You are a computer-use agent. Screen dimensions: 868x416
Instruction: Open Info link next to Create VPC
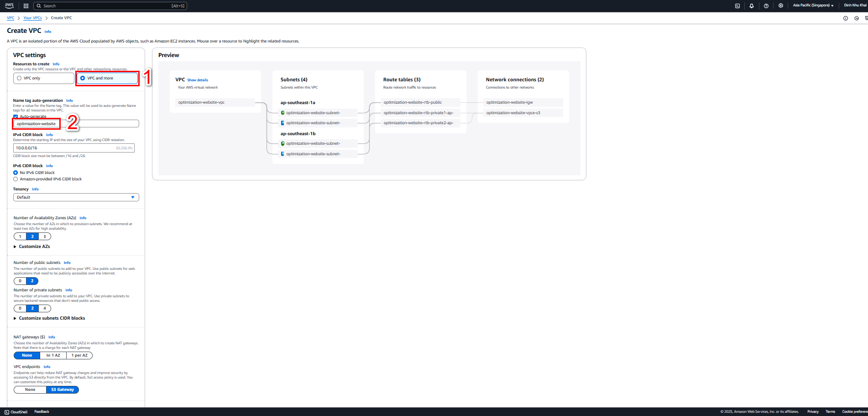point(48,32)
